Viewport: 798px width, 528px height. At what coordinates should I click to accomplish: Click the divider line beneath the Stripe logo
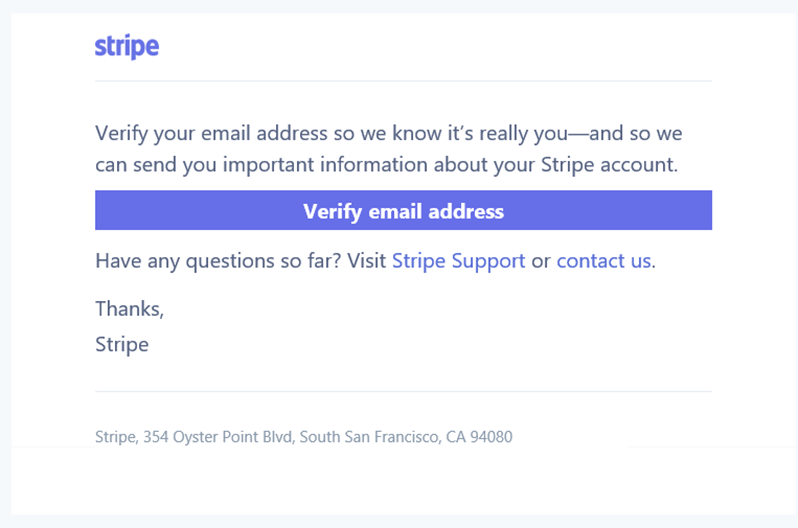[x=403, y=81]
